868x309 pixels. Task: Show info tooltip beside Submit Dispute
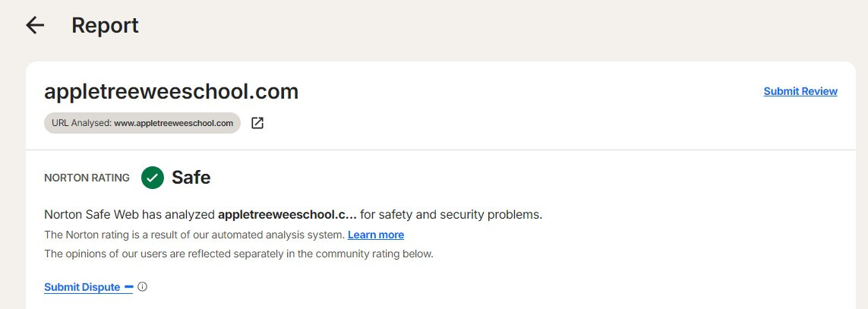pos(142,287)
